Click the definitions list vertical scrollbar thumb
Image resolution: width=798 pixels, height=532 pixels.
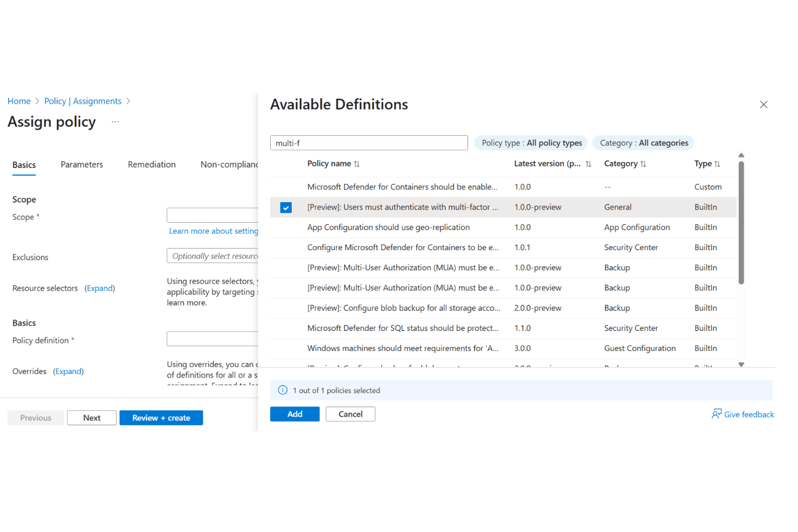click(x=741, y=223)
